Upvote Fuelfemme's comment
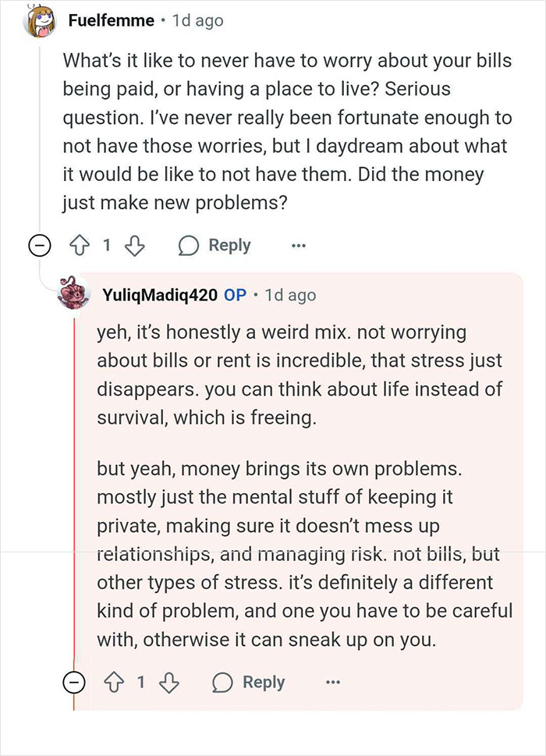This screenshot has height=756, width=546. pyautogui.click(x=80, y=247)
